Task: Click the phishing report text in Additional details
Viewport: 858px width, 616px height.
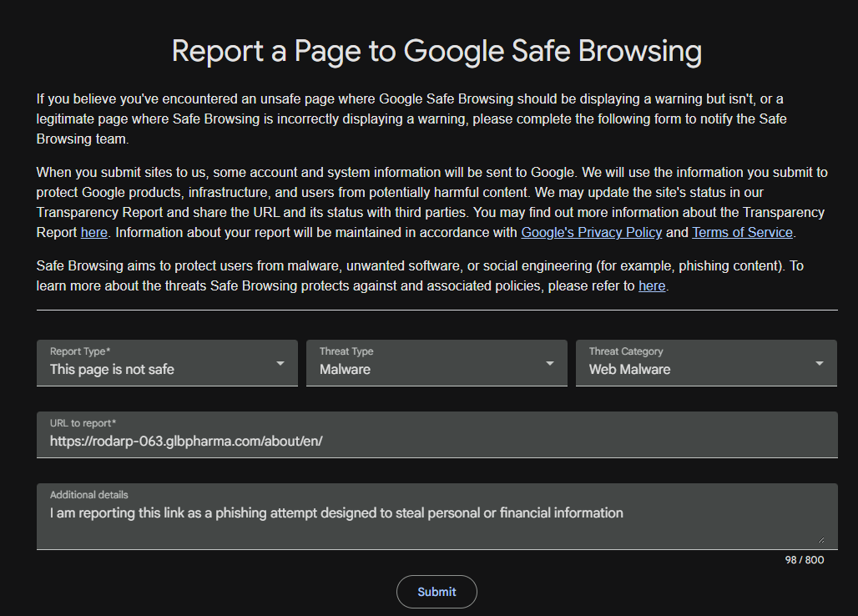Action: [336, 513]
